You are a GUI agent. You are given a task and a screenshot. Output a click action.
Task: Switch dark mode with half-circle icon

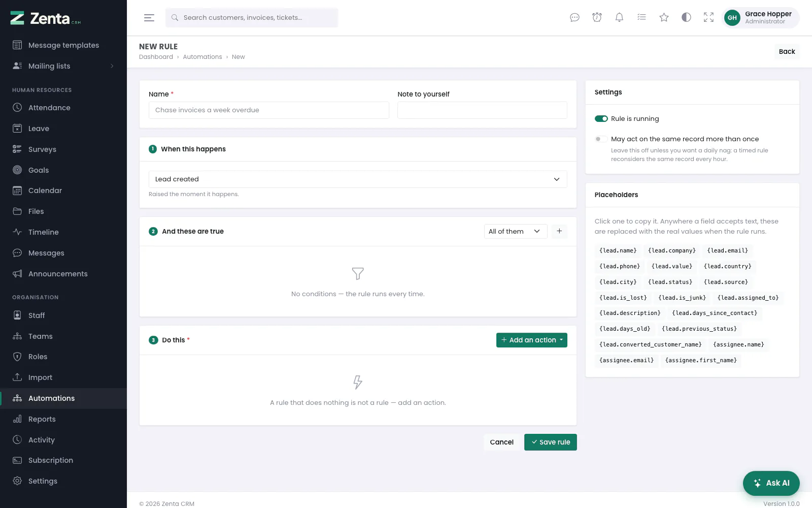tap(686, 18)
